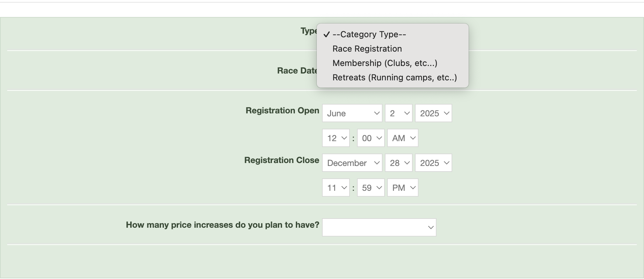
Task: Click the Registration Close field label
Action: pos(281,160)
